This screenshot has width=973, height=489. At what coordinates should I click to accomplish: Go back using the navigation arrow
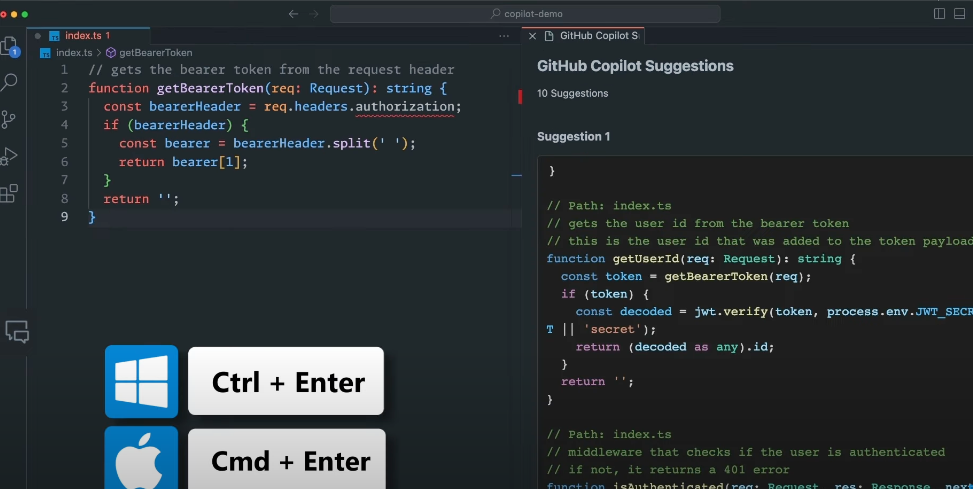point(294,14)
